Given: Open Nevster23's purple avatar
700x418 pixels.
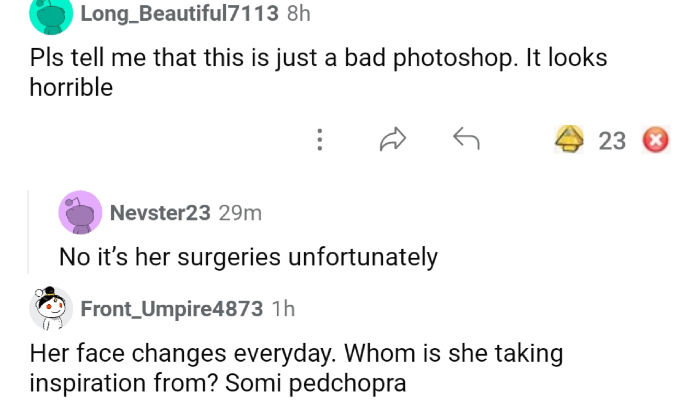Looking at the screenshot, I should (80, 212).
